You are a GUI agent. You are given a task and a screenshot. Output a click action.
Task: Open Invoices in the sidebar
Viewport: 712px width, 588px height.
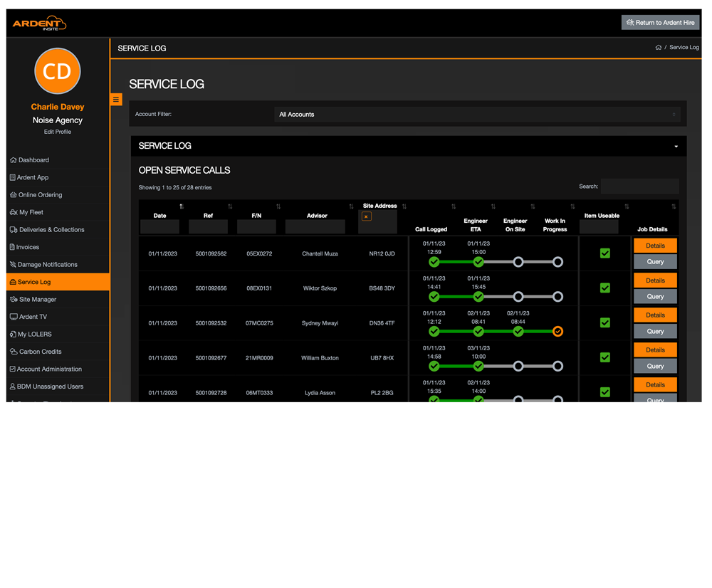pos(58,247)
